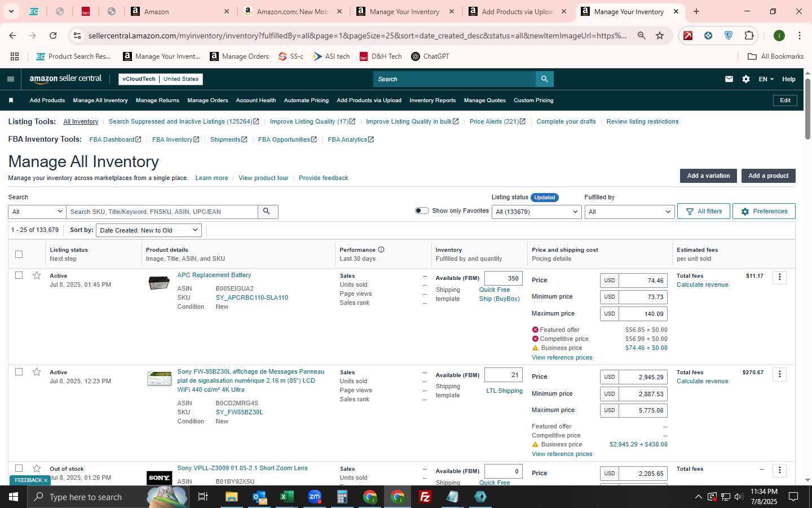Viewport: 812px width, 508px height.
Task: Open Account Health in the navigation bar
Action: pos(256,100)
